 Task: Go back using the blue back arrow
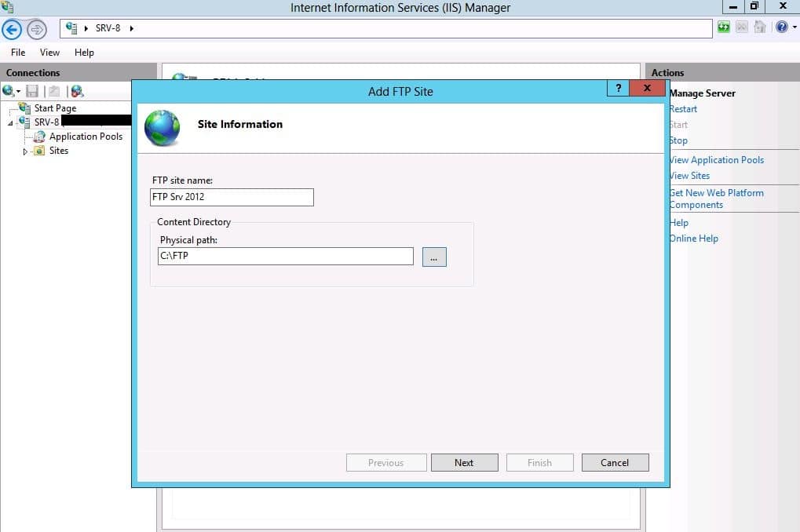coord(12,30)
